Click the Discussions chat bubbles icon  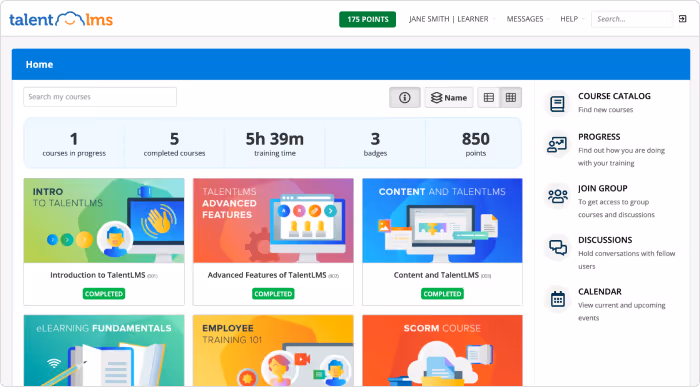pyautogui.click(x=557, y=247)
